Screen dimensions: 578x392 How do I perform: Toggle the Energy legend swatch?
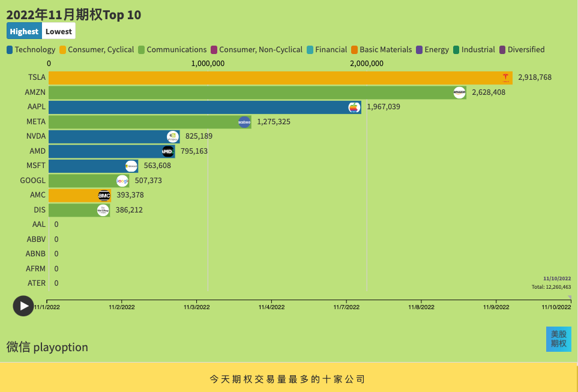[x=419, y=50]
